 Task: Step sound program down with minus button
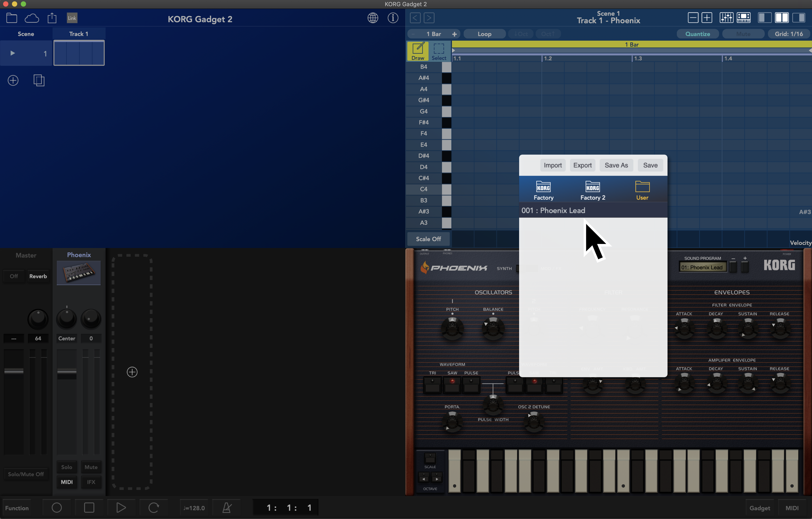coord(733,267)
